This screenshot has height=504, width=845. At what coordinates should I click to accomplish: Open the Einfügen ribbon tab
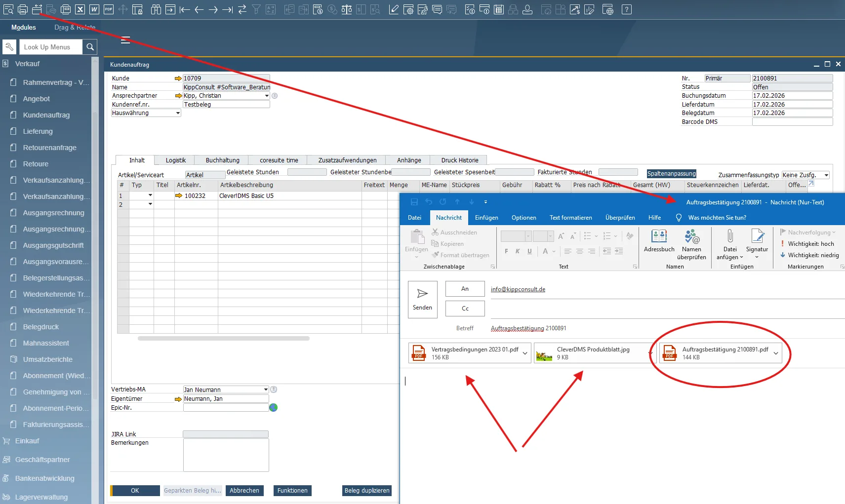486,218
